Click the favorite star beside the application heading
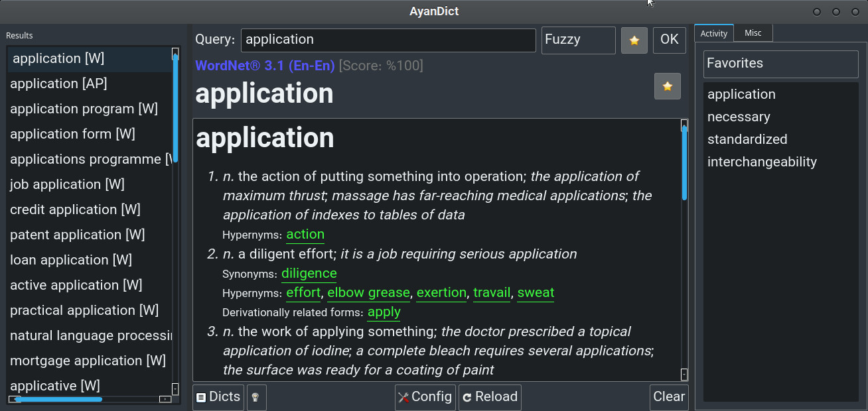The image size is (868, 411). [667, 86]
